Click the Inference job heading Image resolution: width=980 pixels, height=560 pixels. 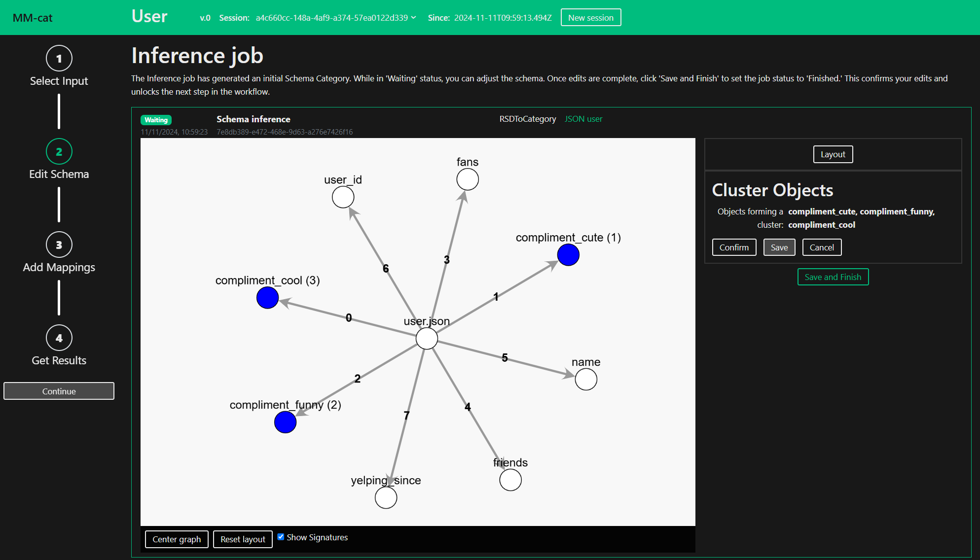click(197, 55)
